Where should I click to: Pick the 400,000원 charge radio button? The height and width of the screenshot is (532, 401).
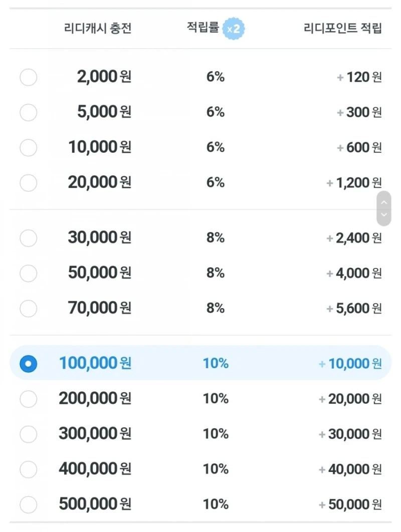28,469
